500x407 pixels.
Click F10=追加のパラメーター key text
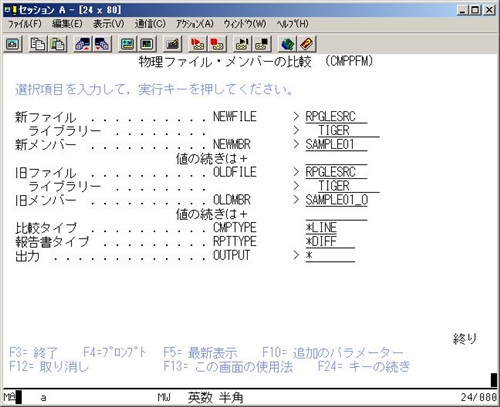pos(333,353)
